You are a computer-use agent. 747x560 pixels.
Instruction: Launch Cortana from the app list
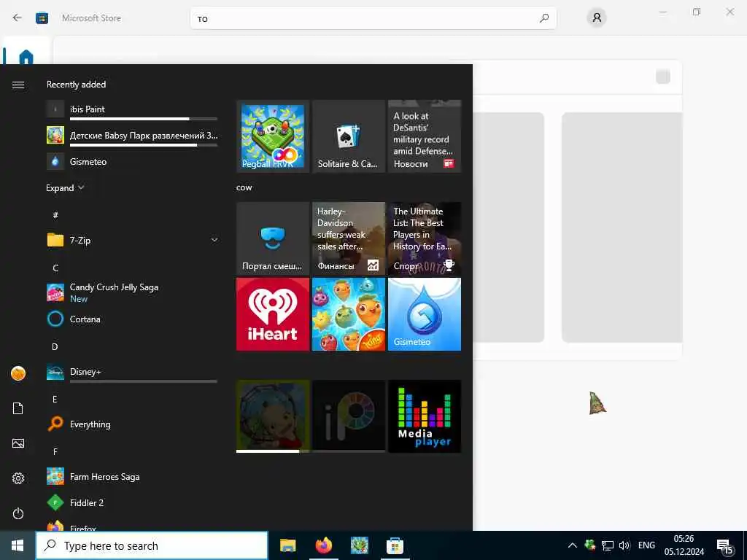coord(131,319)
